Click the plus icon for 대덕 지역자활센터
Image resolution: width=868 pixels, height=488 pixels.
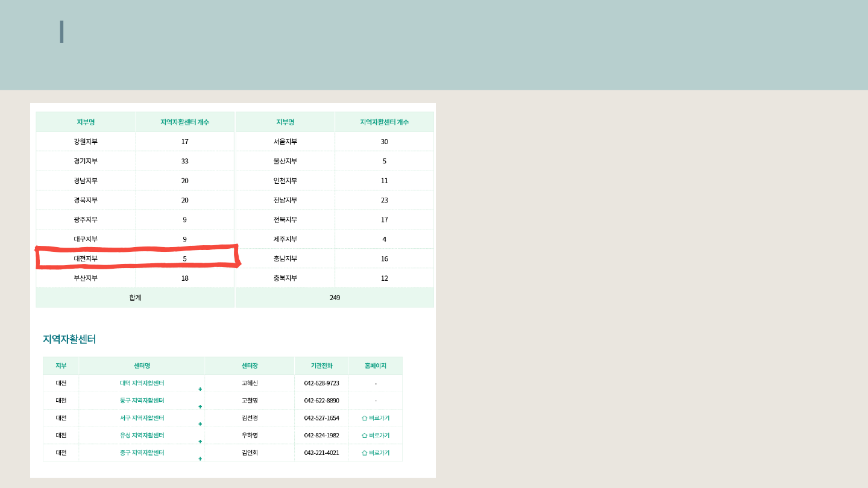point(200,389)
